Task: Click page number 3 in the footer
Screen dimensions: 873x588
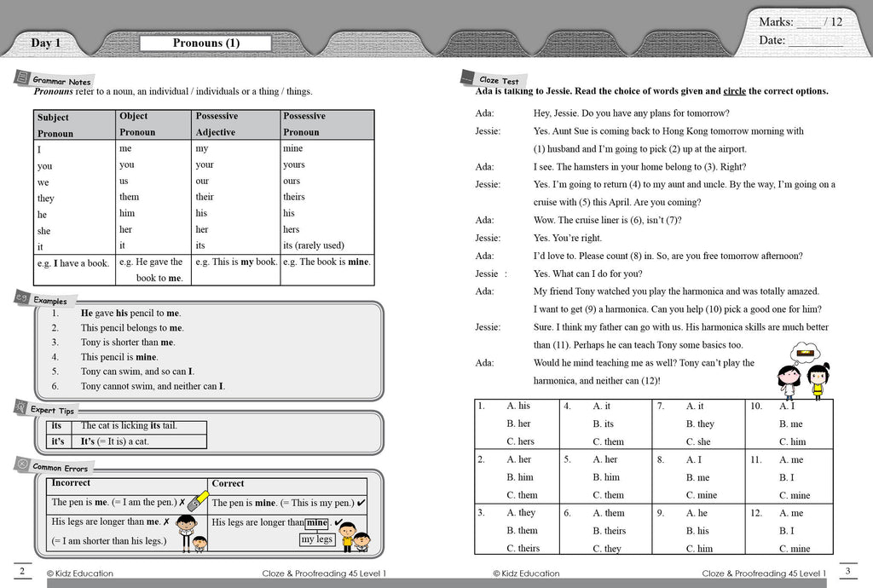Action: click(847, 571)
